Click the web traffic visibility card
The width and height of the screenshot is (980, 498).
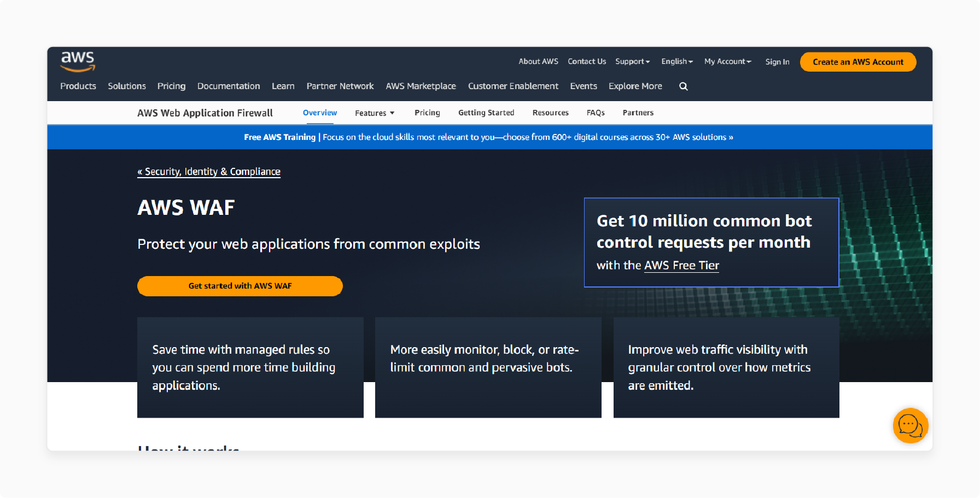click(726, 367)
